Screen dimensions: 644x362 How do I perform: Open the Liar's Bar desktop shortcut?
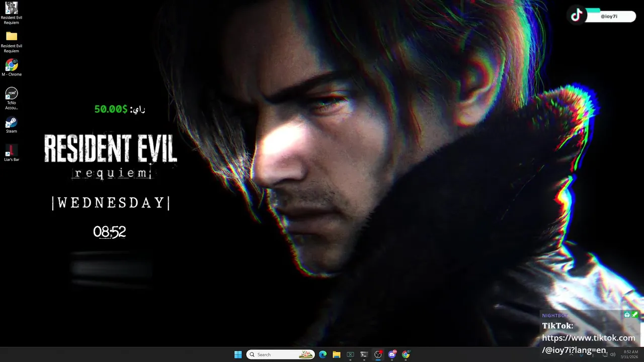12,153
